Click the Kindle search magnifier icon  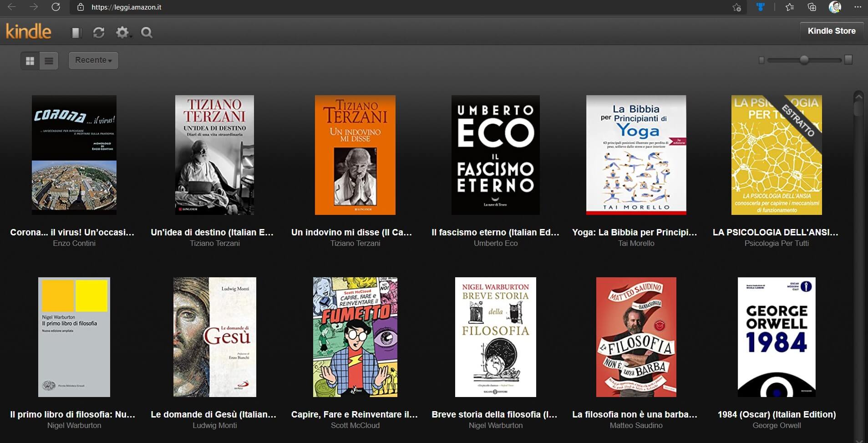[x=147, y=32]
